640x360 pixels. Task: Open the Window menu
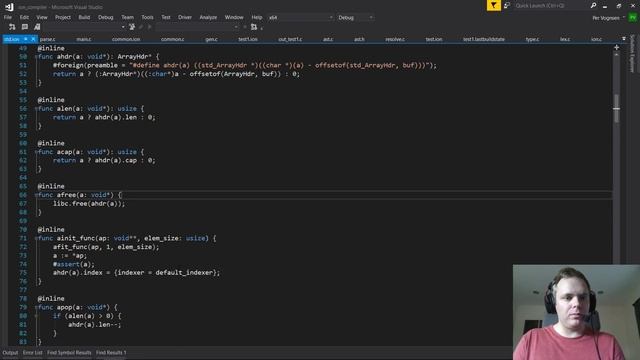click(234, 18)
